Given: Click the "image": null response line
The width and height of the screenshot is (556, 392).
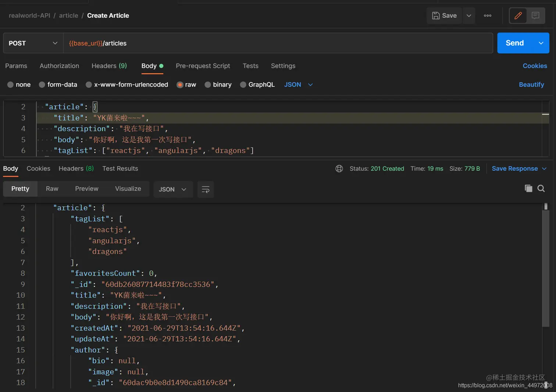Looking at the screenshot, I should point(118,372).
